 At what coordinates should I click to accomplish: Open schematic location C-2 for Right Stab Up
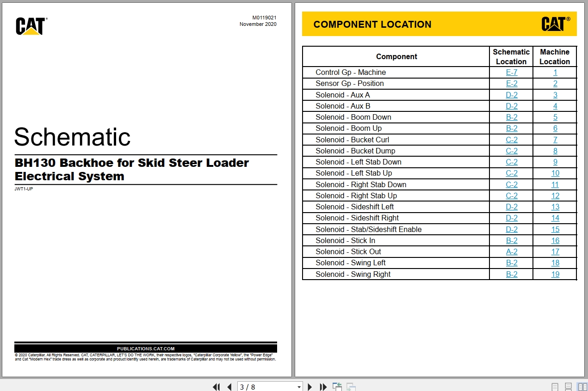point(512,195)
